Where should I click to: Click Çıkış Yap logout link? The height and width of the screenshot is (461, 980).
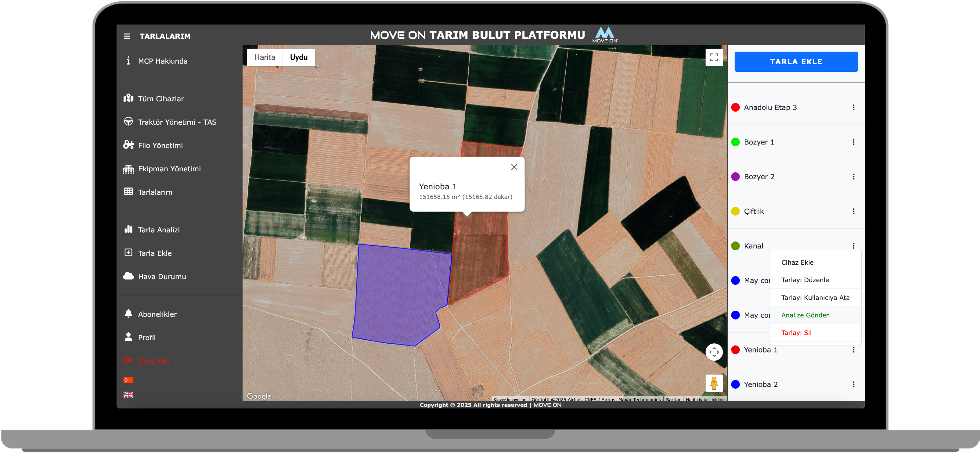coord(153,361)
